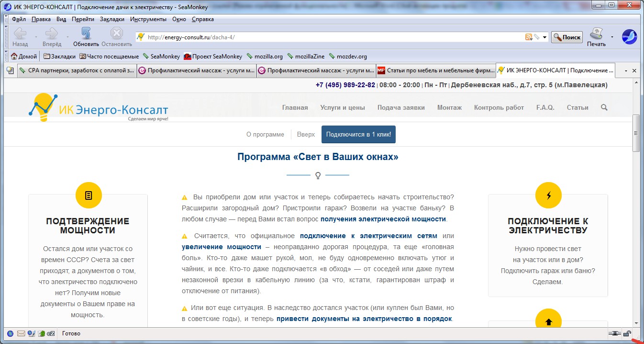Click the online/offline connection icon in status bar
This screenshot has height=344, width=644.
pyautogui.click(x=615, y=333)
